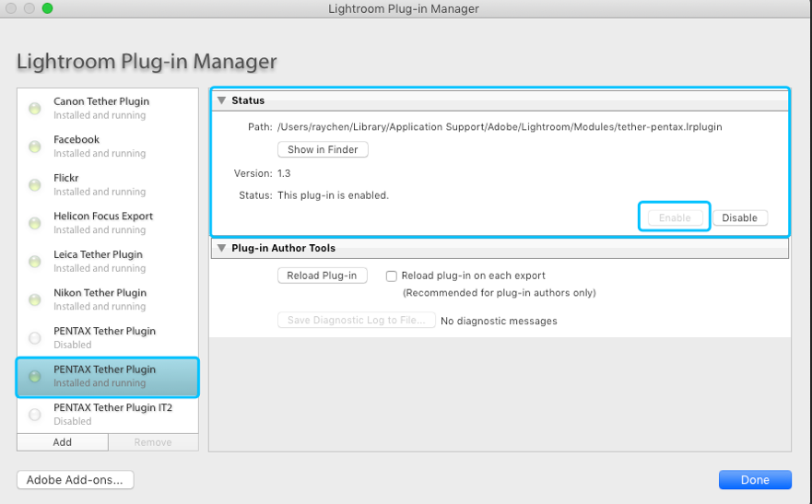Screen dimensions: 812x504
Task: Click 'This plug-in is enabled.' status text
Action: coord(333,195)
